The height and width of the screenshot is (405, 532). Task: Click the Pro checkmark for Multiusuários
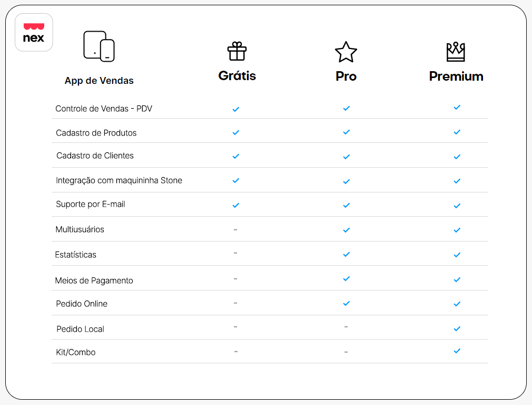(x=346, y=230)
